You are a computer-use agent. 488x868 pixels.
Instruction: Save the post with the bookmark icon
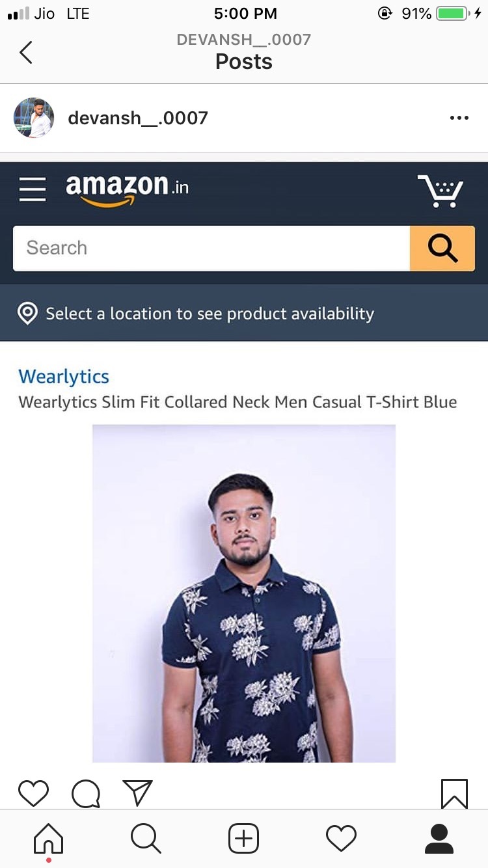pyautogui.click(x=454, y=793)
